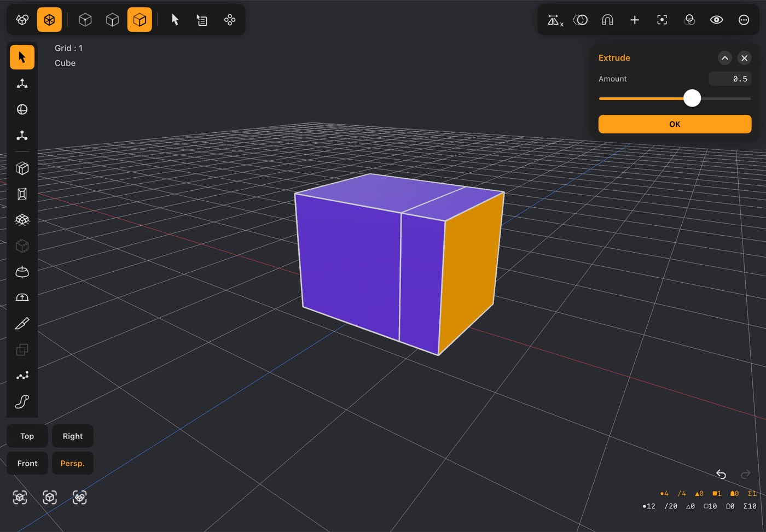Viewport: 766px width, 532px height.
Task: Click the Extrude amount slider handle
Action: pos(692,98)
